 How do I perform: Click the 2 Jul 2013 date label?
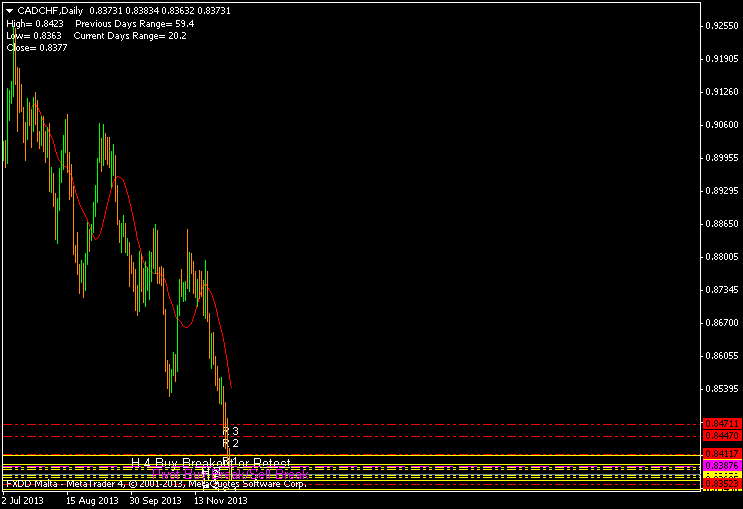point(24,500)
